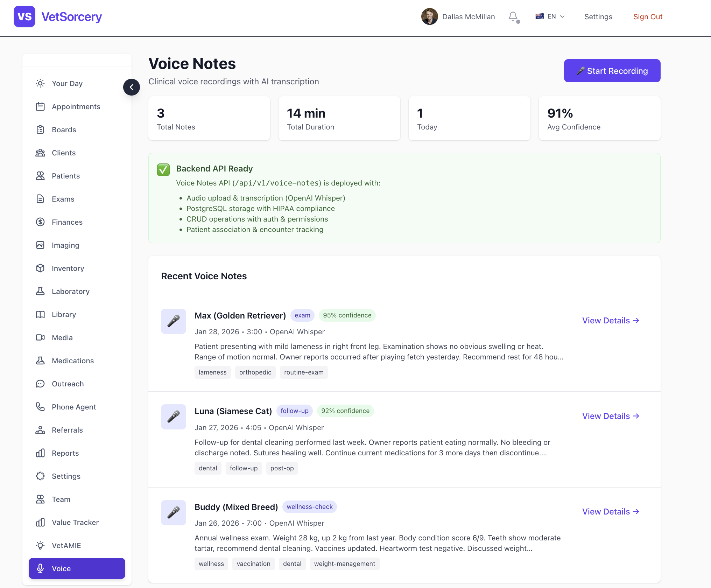The height and width of the screenshot is (588, 711).
Task: Open Appointments from sidebar menu
Action: pos(76,106)
